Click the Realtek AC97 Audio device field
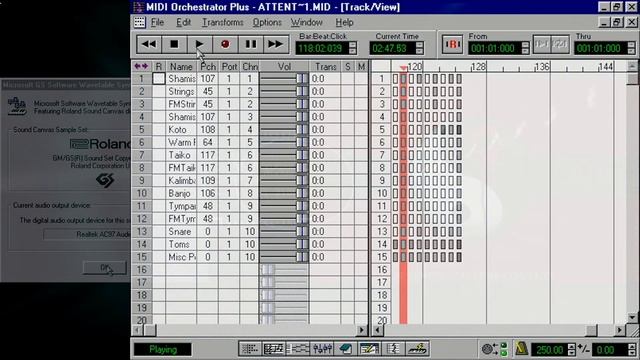This screenshot has width=640, height=360. pos(87,234)
